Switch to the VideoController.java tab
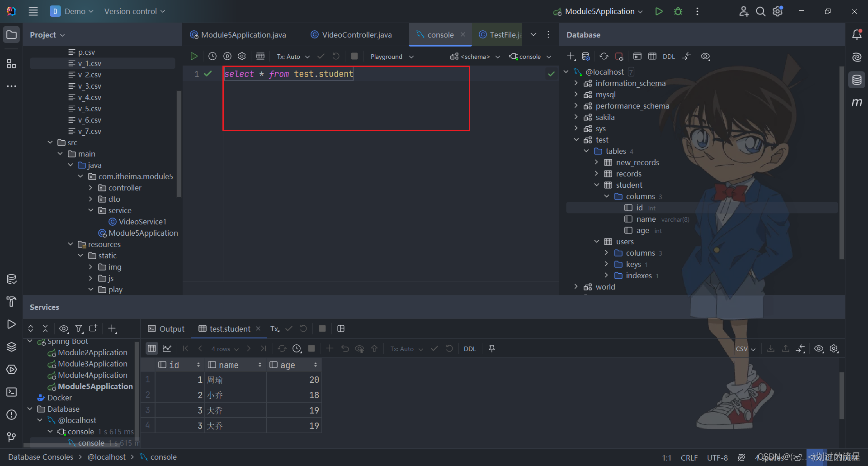The height and width of the screenshot is (466, 868). coord(351,35)
